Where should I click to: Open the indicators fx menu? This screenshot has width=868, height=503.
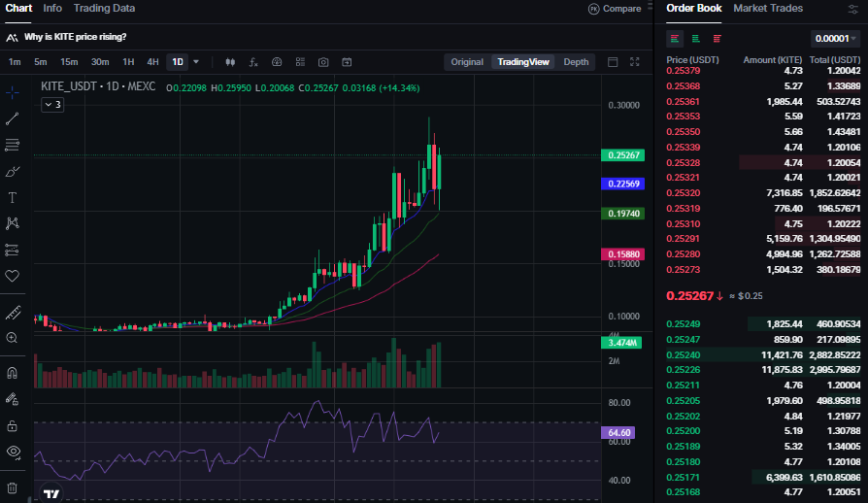click(253, 62)
